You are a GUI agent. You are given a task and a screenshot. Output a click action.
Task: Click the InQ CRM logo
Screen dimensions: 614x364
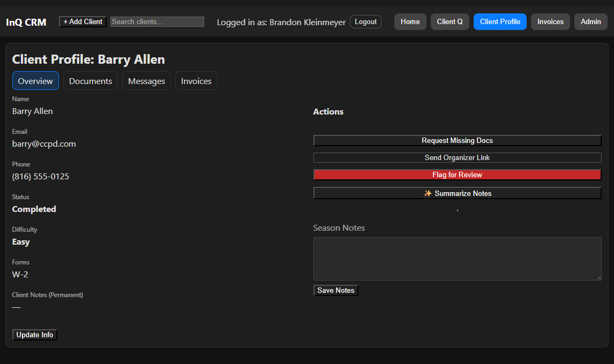tap(26, 22)
